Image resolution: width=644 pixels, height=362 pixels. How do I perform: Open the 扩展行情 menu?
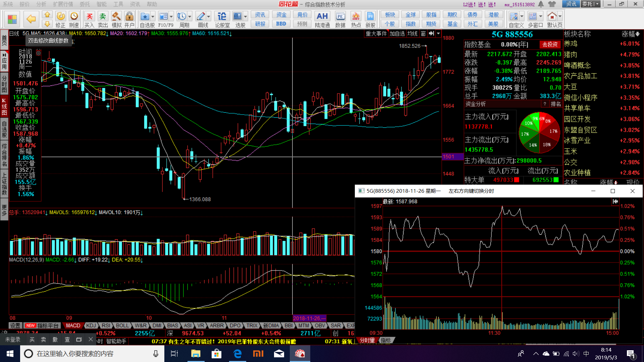[x=63, y=4]
